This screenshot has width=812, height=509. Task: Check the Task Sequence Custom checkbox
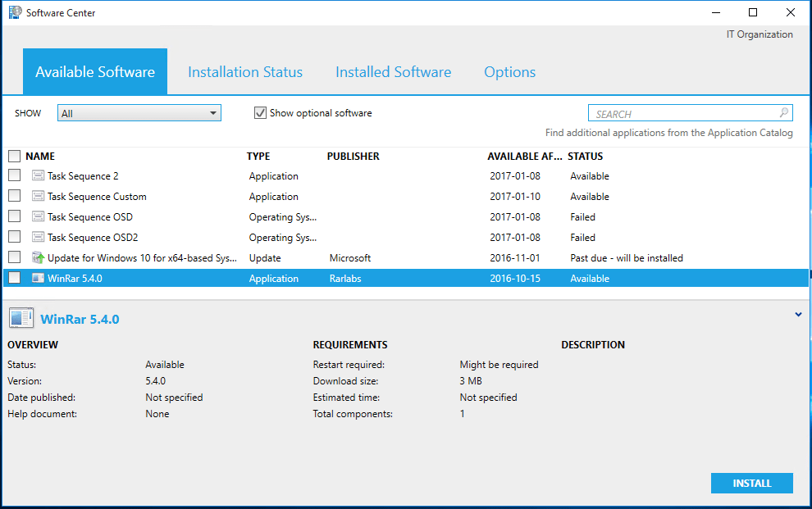15,196
